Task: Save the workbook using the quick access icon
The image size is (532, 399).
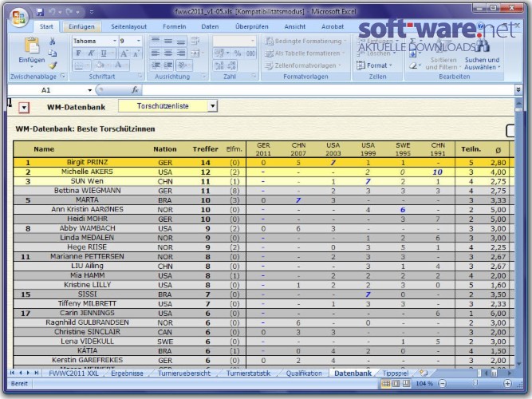Action: (40, 12)
